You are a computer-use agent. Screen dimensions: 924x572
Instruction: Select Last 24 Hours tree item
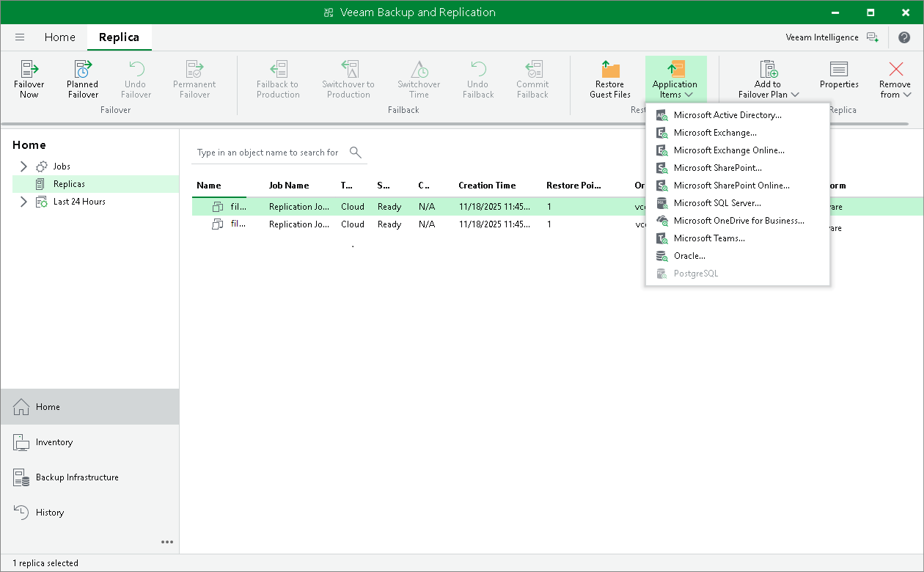pos(79,202)
